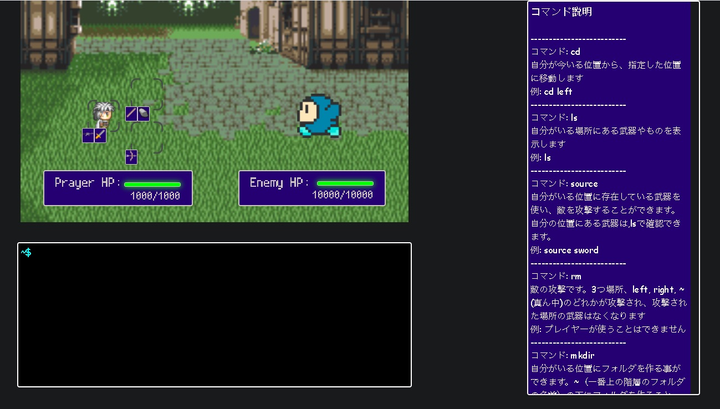Click the example text source sword

[571, 250]
